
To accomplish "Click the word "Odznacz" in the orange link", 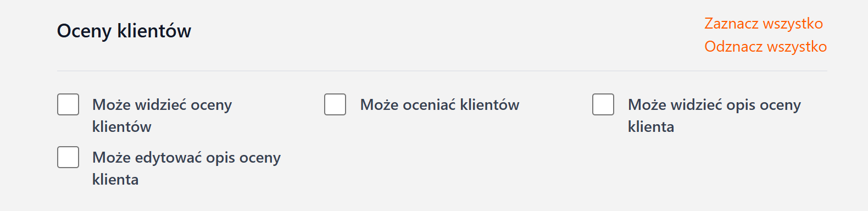I will (733, 47).
